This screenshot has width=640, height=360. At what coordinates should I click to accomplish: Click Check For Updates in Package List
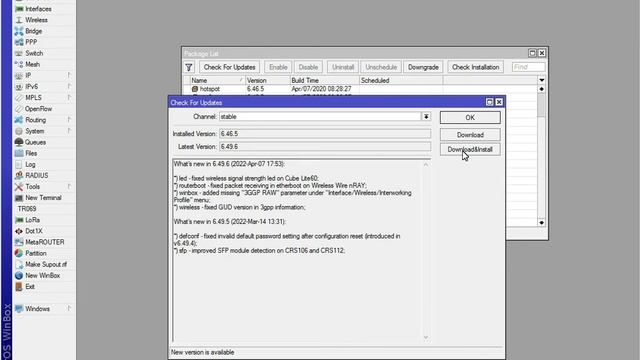click(229, 67)
